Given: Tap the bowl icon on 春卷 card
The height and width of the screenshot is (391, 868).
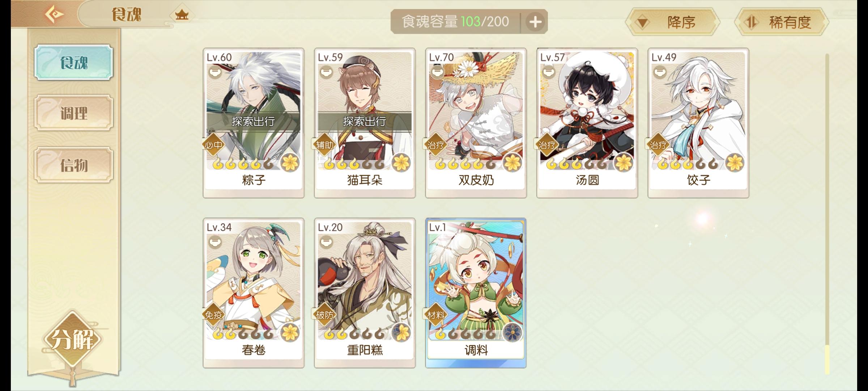Looking at the screenshot, I should pos(215,242).
